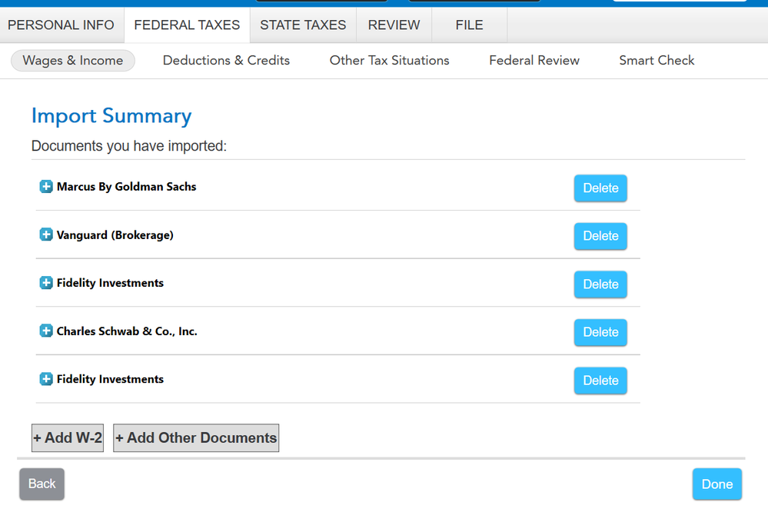Image resolution: width=768 pixels, height=532 pixels.
Task: Delete the Charles Schwab & Co. document
Action: (600, 332)
